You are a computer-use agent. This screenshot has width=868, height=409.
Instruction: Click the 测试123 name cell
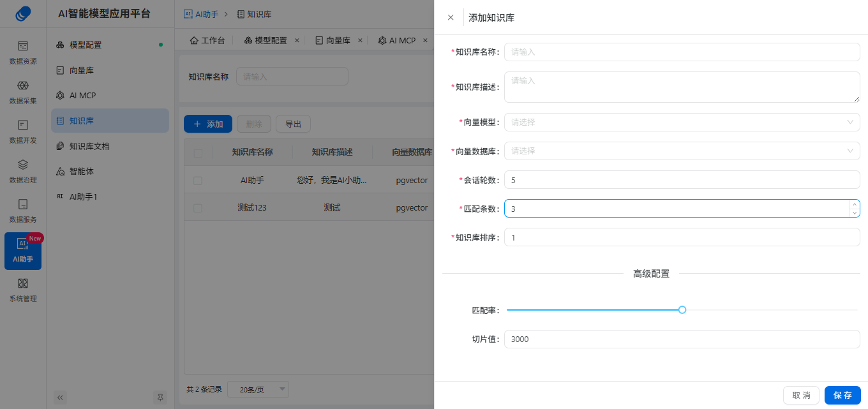point(252,208)
